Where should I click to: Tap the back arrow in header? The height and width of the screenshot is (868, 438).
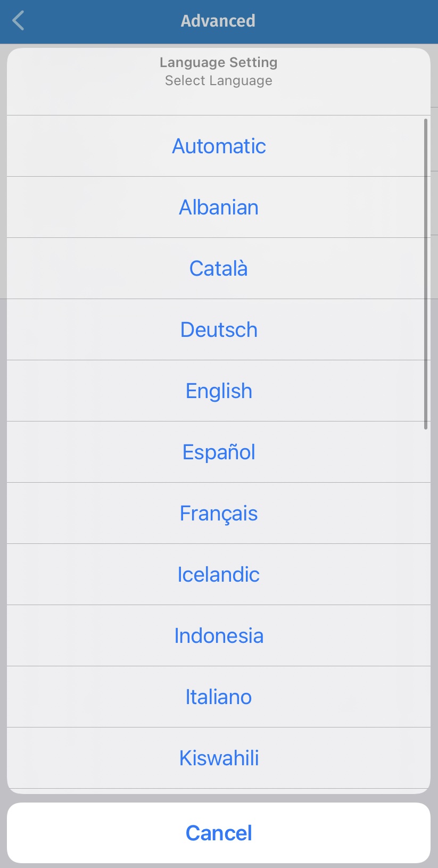pyautogui.click(x=19, y=21)
